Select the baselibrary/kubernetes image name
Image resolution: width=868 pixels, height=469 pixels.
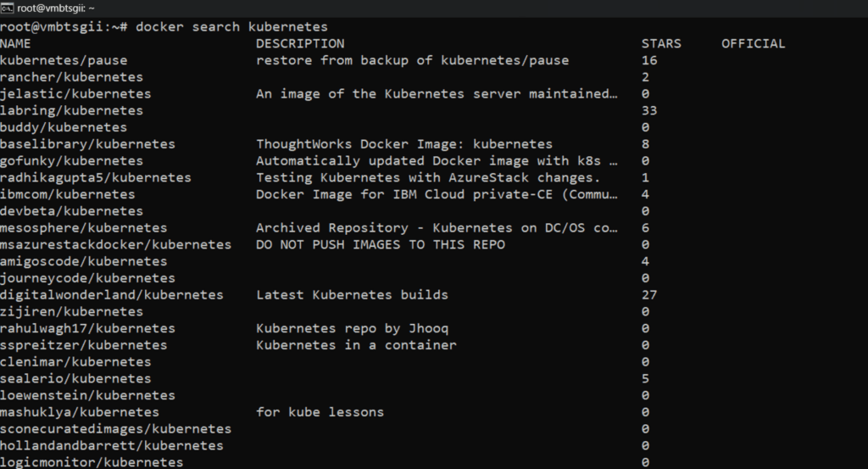click(x=87, y=144)
